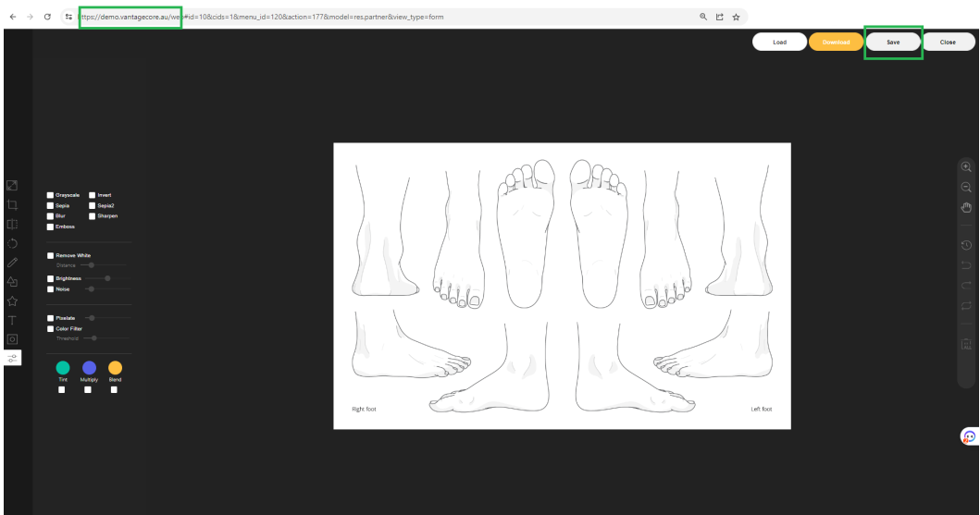Enable the Emboss filter

(x=51, y=226)
